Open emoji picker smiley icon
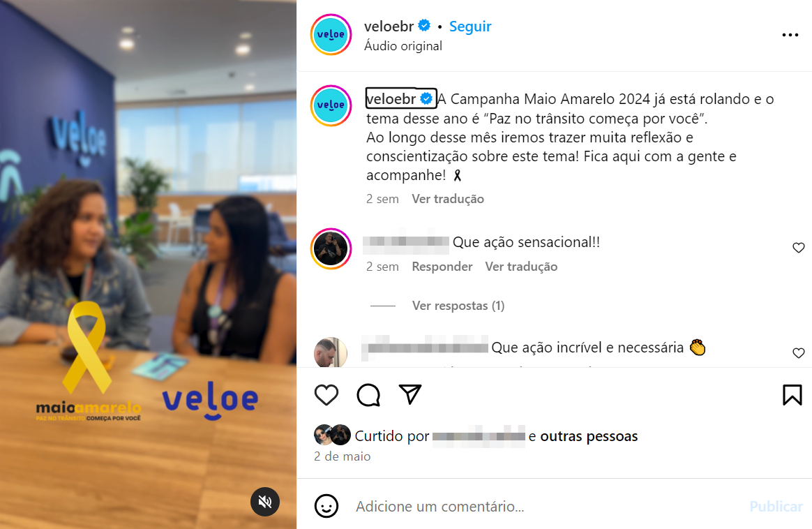 pos(326,506)
